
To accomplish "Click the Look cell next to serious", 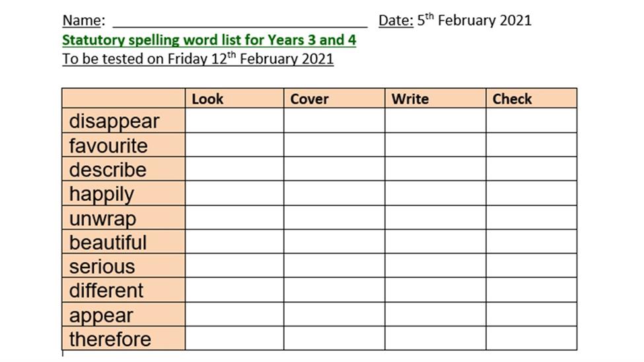I will [234, 266].
